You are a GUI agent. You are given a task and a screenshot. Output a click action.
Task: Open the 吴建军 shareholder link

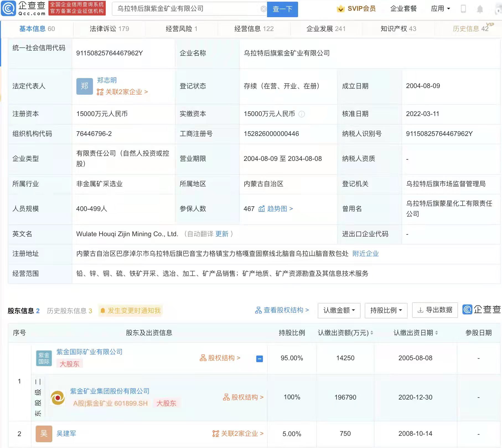[66, 434]
